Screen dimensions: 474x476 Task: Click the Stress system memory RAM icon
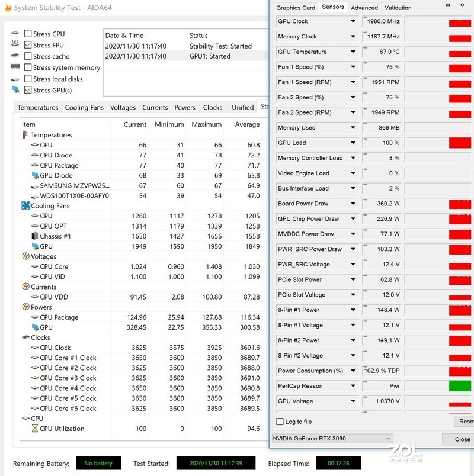coord(15,66)
